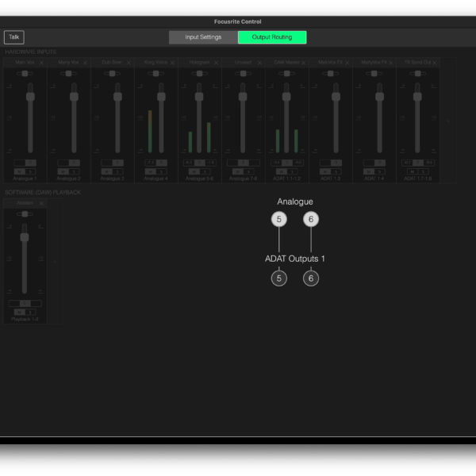
Task: Click the pan knob on the Hologram channel
Action: coord(199,74)
